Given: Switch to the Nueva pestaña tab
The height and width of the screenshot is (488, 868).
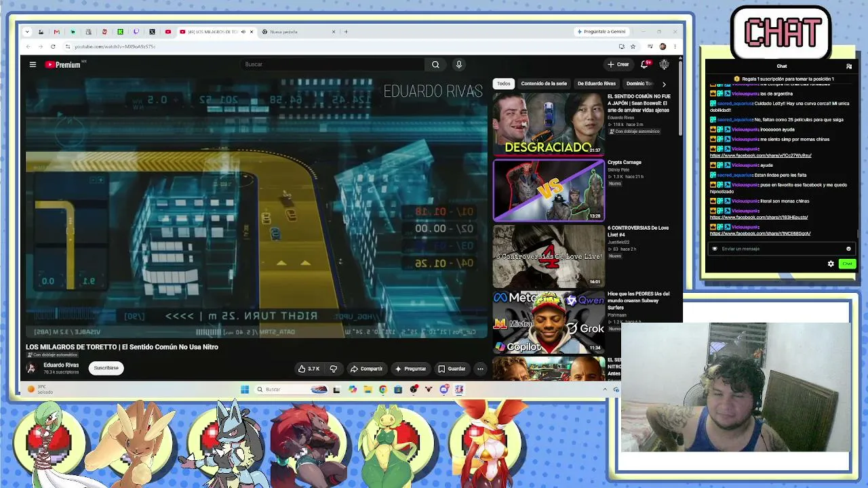Looking at the screenshot, I should pos(299,32).
